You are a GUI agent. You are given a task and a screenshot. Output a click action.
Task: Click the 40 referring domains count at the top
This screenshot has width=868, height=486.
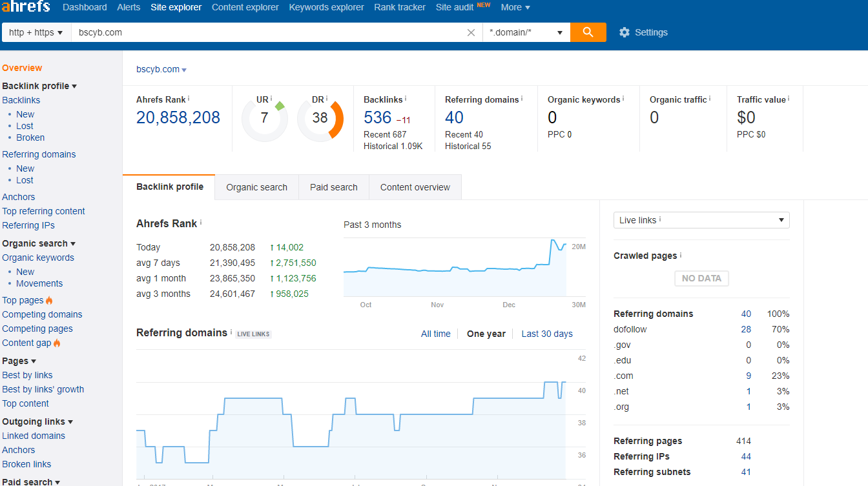tap(454, 117)
